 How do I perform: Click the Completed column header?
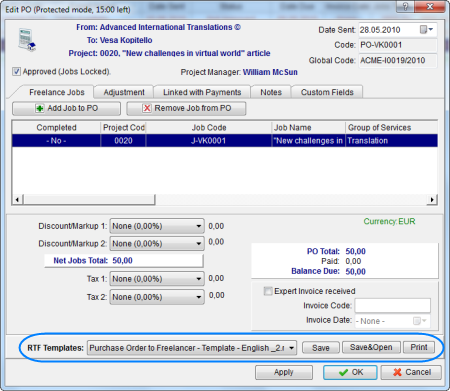(56, 128)
